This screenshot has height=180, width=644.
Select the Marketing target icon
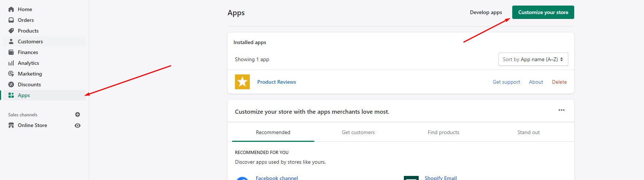[11, 74]
